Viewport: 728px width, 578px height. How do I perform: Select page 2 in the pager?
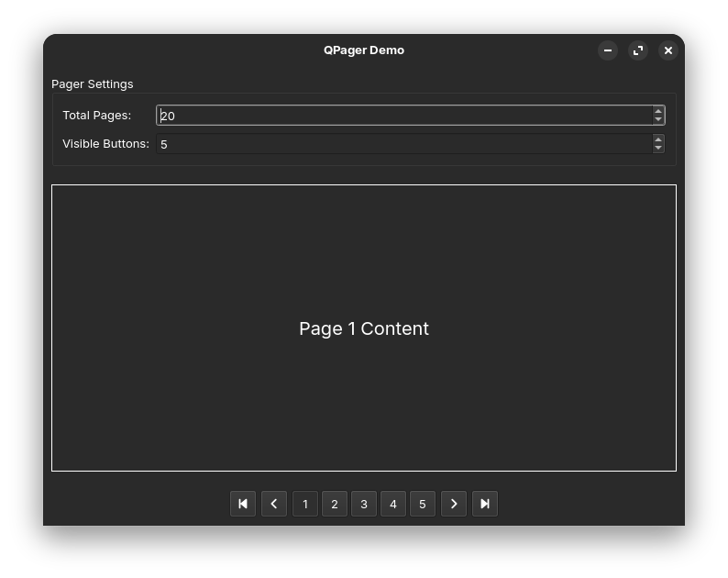coord(335,504)
